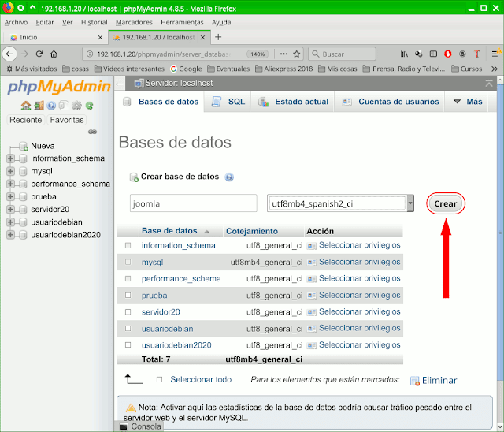The height and width of the screenshot is (432, 504).
Task: Click the collapse-top icon right of Servidor: localhost
Action: [x=488, y=84]
